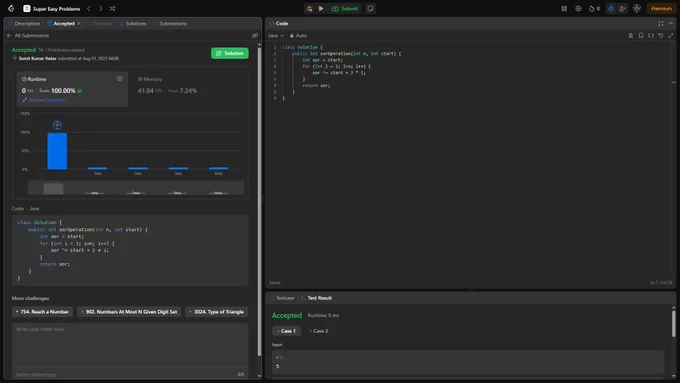Click the braces icon in editor toolbar
This screenshot has height=383, width=680.
[x=651, y=36]
